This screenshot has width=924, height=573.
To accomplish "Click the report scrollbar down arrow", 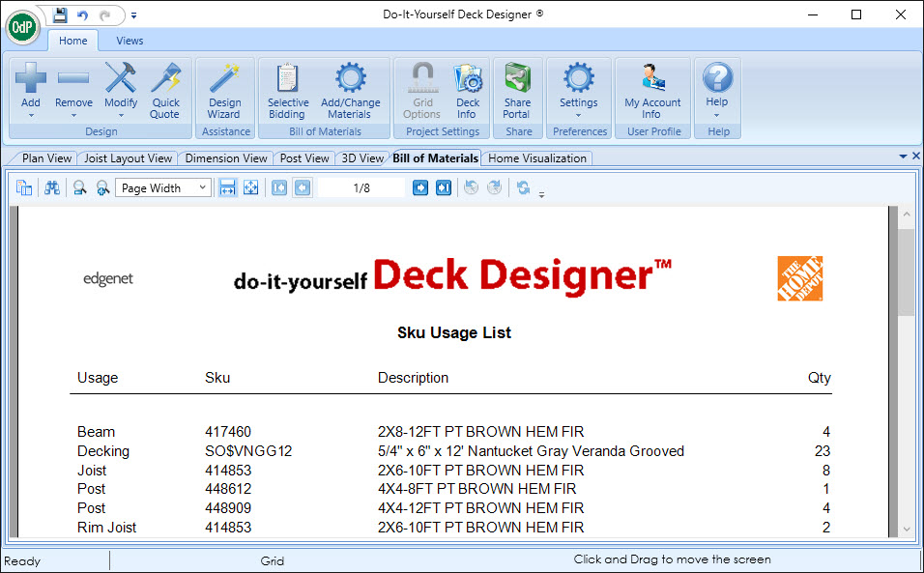I will tap(907, 529).
